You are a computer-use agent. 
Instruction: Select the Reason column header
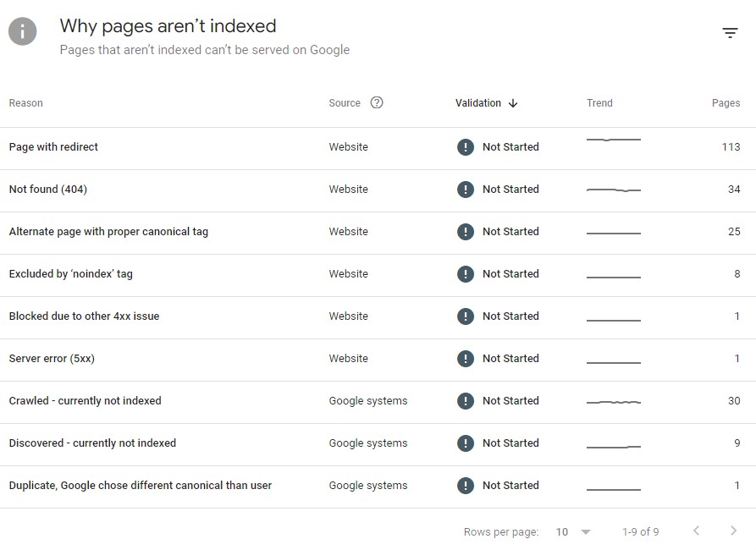click(x=25, y=102)
